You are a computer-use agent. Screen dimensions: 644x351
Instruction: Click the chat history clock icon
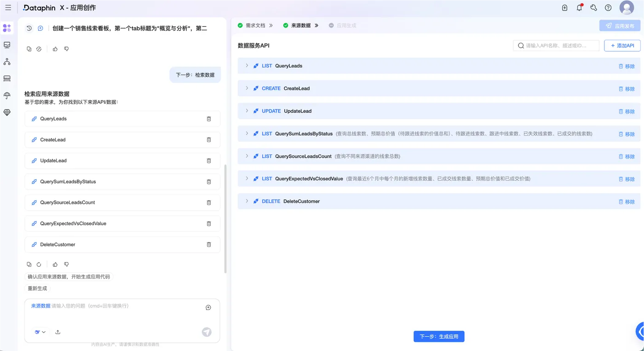[29, 28]
